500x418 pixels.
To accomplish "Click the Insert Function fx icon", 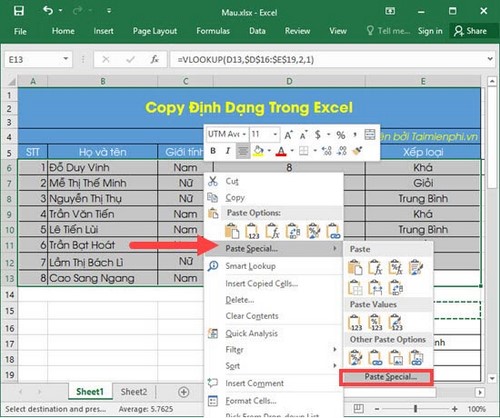I will [x=154, y=60].
